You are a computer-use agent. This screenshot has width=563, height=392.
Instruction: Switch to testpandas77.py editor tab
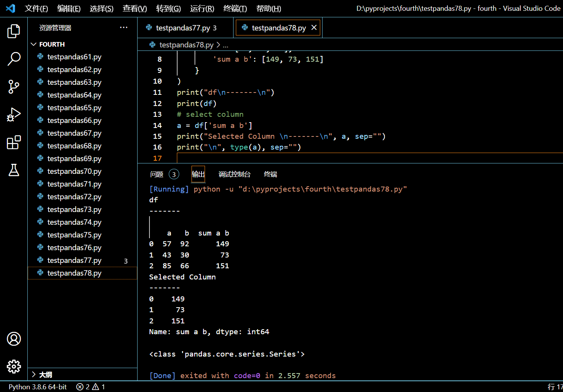[186, 28]
